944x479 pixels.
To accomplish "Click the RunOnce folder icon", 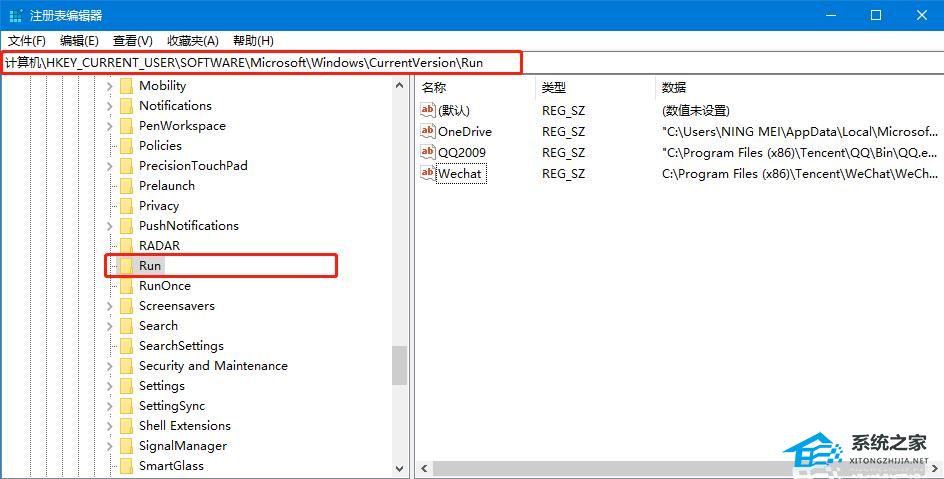I will click(126, 286).
